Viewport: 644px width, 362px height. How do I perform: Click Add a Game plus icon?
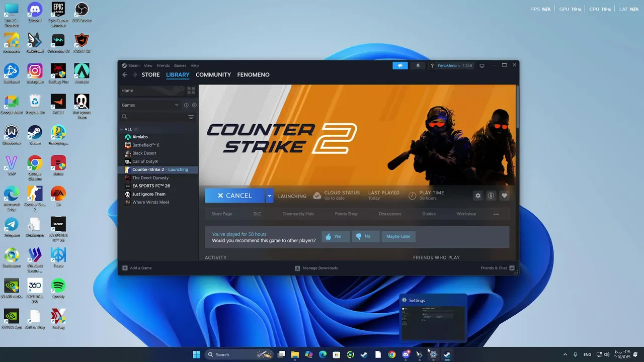125,268
